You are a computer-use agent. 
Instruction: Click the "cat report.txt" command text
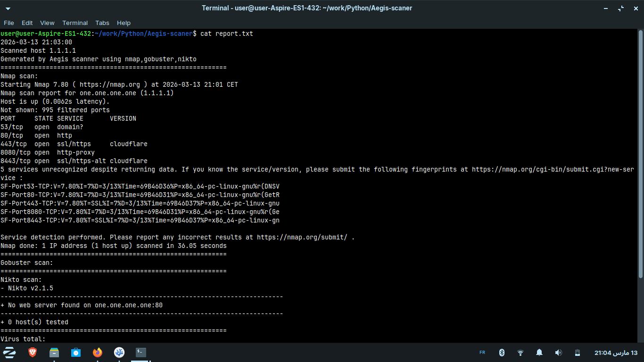227,33
